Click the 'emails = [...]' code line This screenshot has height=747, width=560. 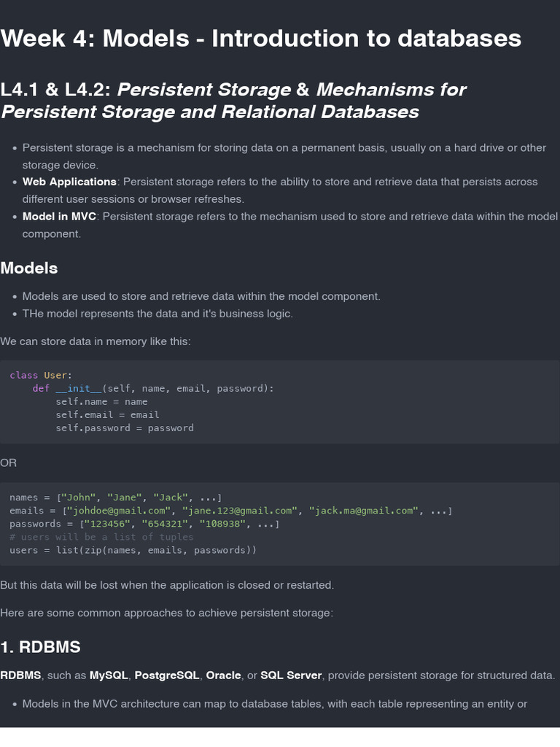coord(230,511)
